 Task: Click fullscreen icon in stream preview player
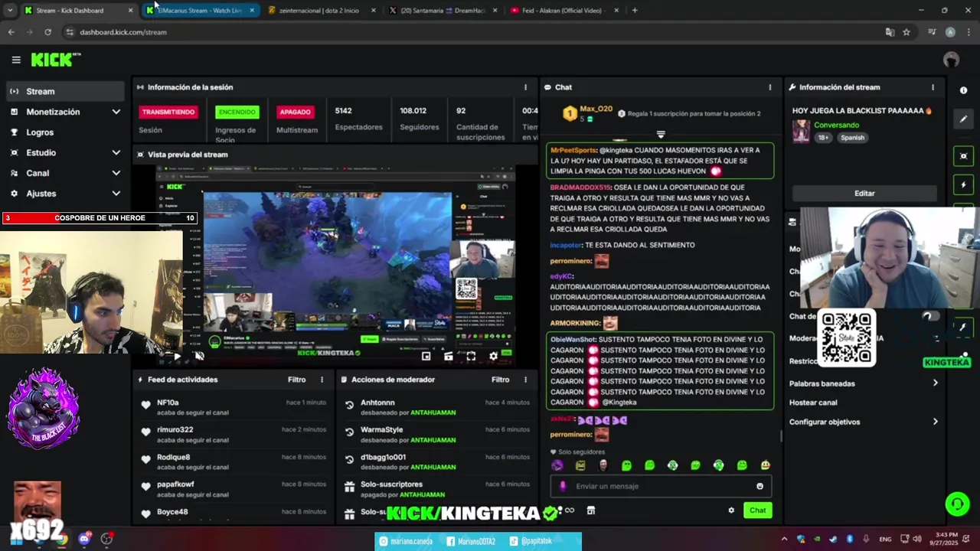tap(471, 356)
